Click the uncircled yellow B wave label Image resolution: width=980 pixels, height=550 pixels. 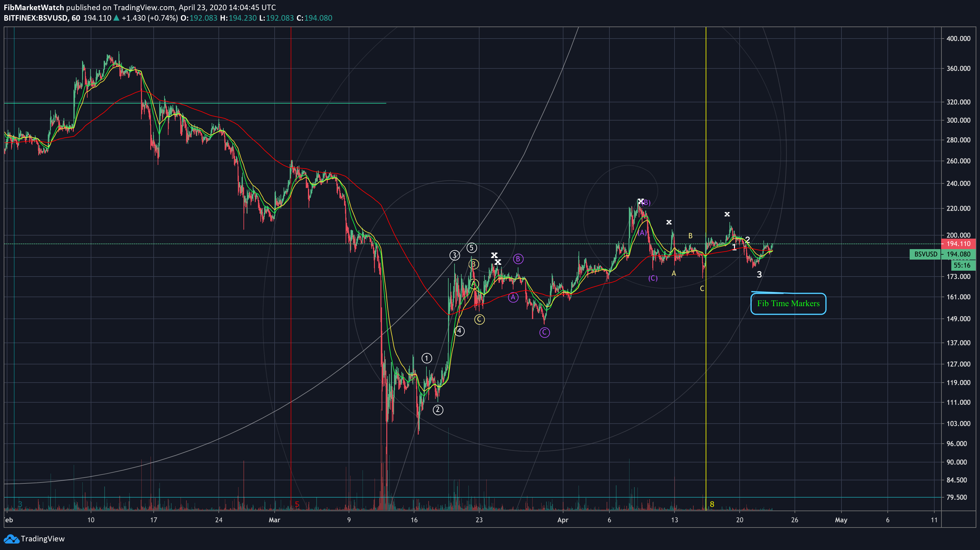pyautogui.click(x=690, y=236)
